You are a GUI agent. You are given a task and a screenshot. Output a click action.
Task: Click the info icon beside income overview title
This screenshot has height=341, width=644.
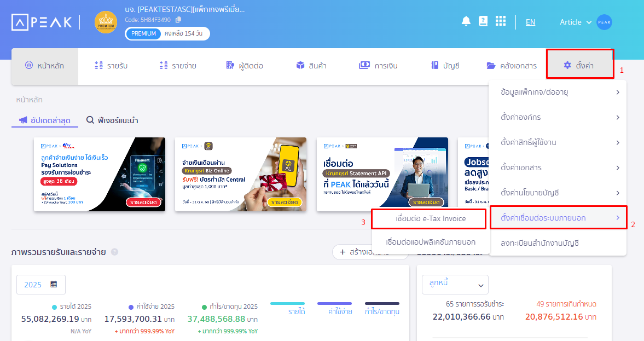114,252
